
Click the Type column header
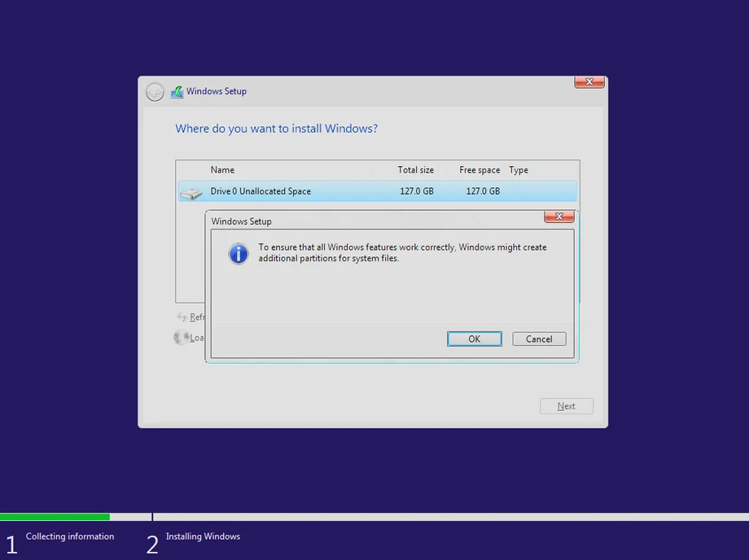519,170
